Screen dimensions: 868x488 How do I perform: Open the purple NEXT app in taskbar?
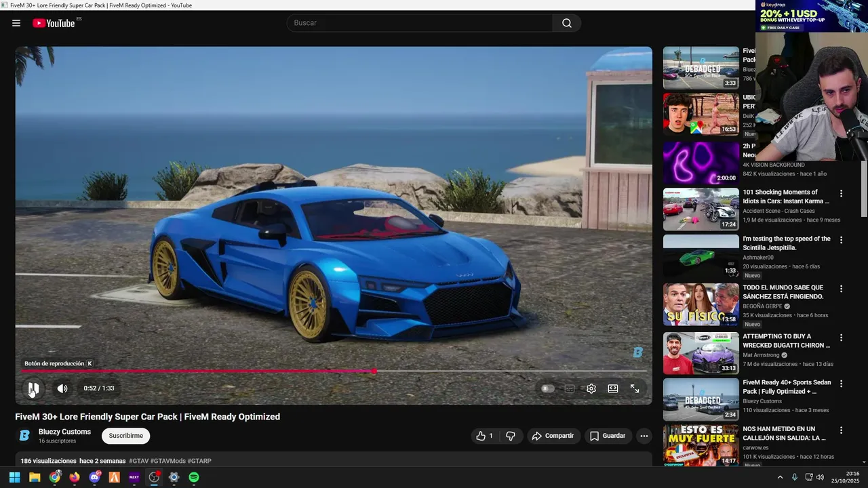click(134, 477)
